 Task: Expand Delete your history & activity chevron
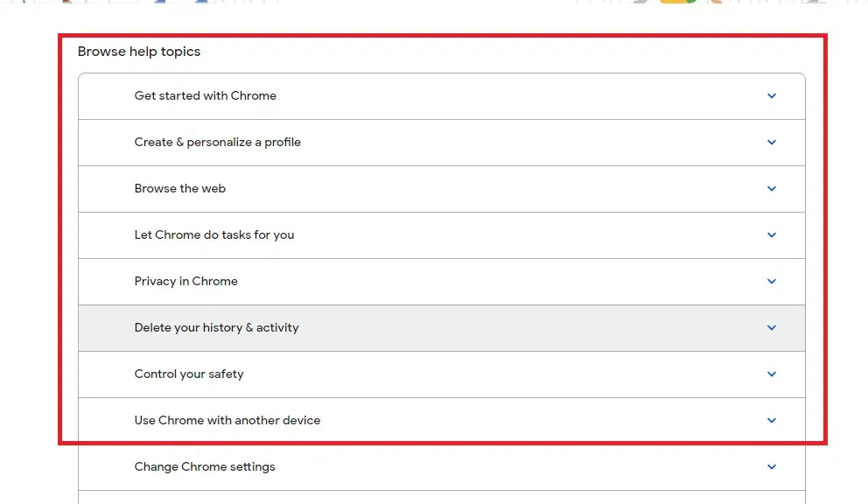point(771,328)
